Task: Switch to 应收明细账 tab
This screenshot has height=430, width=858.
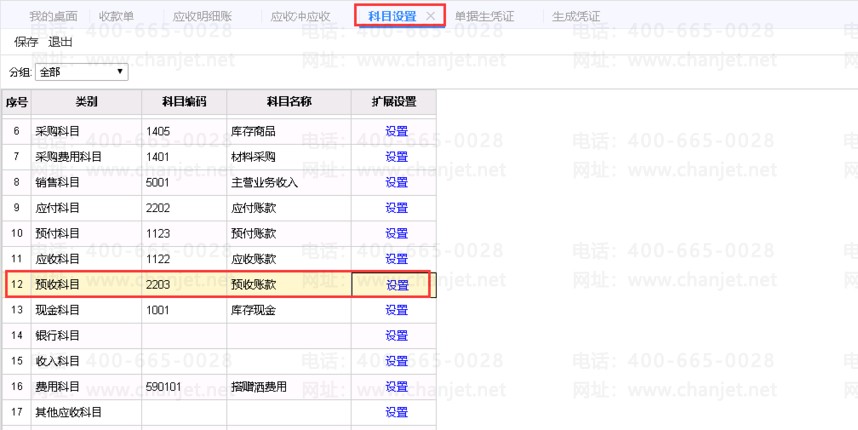Action: coord(202,16)
